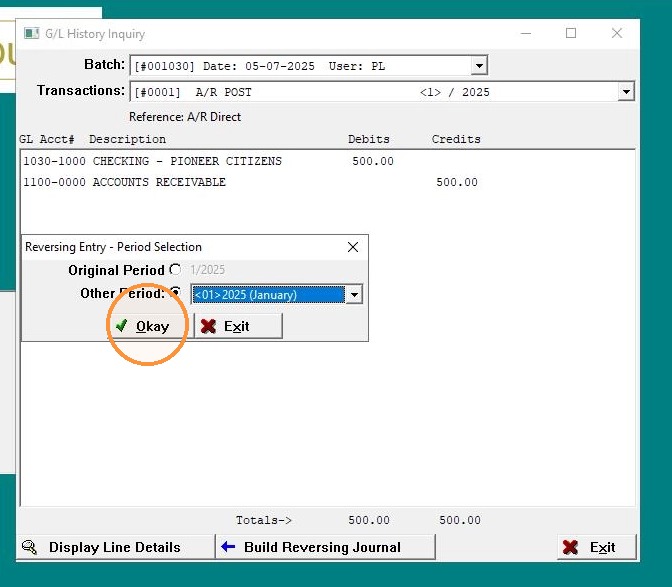This screenshot has height=587, width=672.
Task: Minimize the G/L History Inquiry window
Action: click(x=526, y=33)
